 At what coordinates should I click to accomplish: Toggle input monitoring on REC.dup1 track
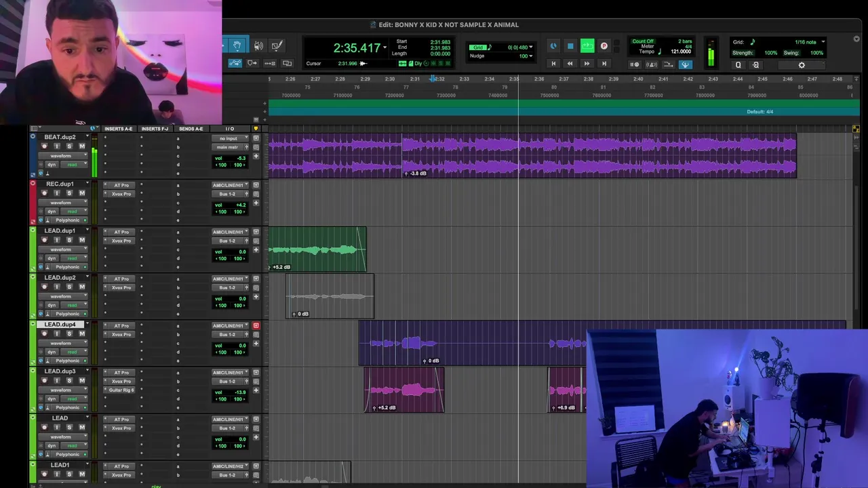[57, 193]
